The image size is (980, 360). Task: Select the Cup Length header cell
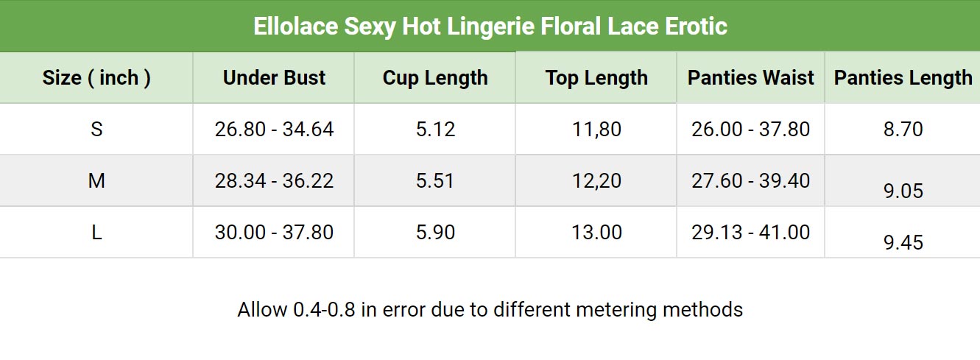click(435, 78)
